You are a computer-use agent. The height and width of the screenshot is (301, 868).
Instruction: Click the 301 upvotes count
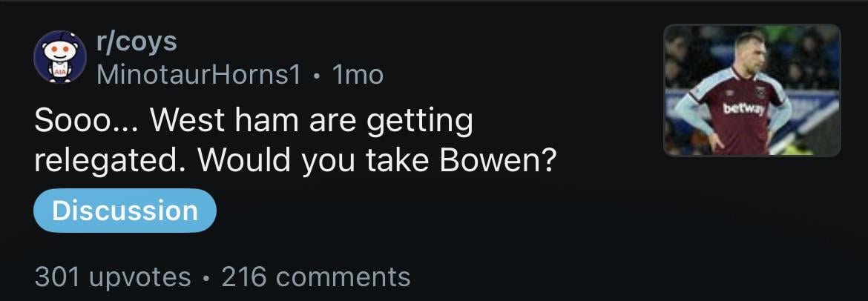pos(113,277)
